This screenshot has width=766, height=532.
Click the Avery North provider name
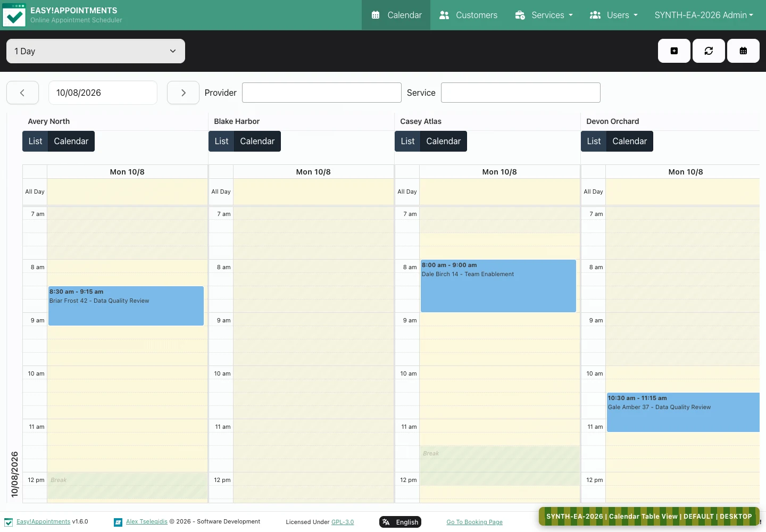[x=49, y=121]
